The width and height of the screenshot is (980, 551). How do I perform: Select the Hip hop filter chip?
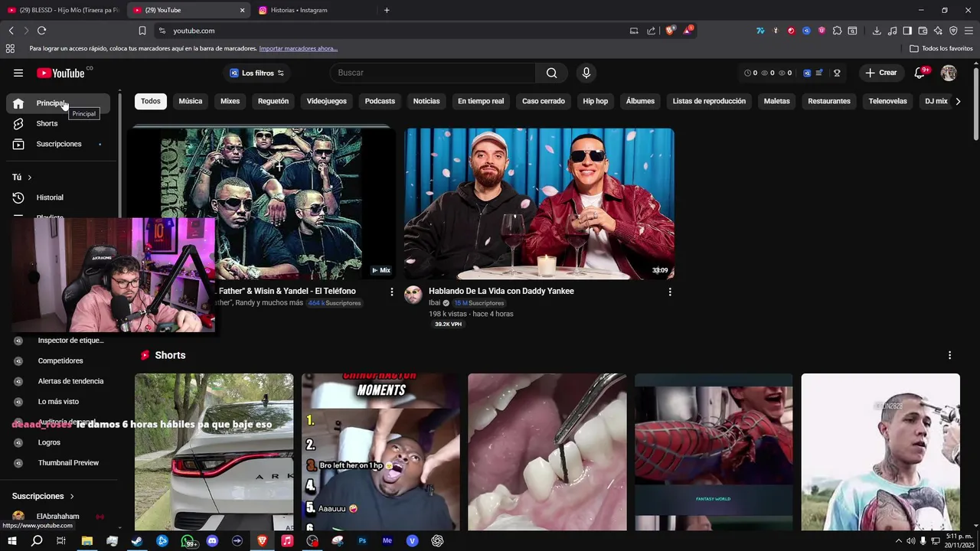(596, 101)
